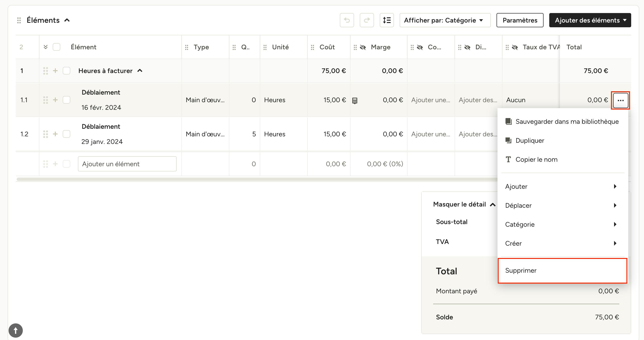Toggle row height line-spacing icon
Image resolution: width=644 pixels, height=340 pixels.
387,20
